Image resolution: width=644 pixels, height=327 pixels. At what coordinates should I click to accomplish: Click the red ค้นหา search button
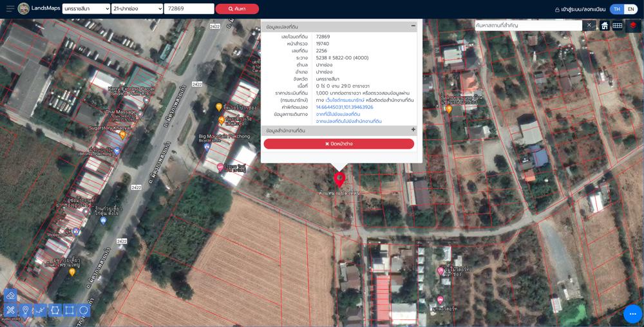237,8
